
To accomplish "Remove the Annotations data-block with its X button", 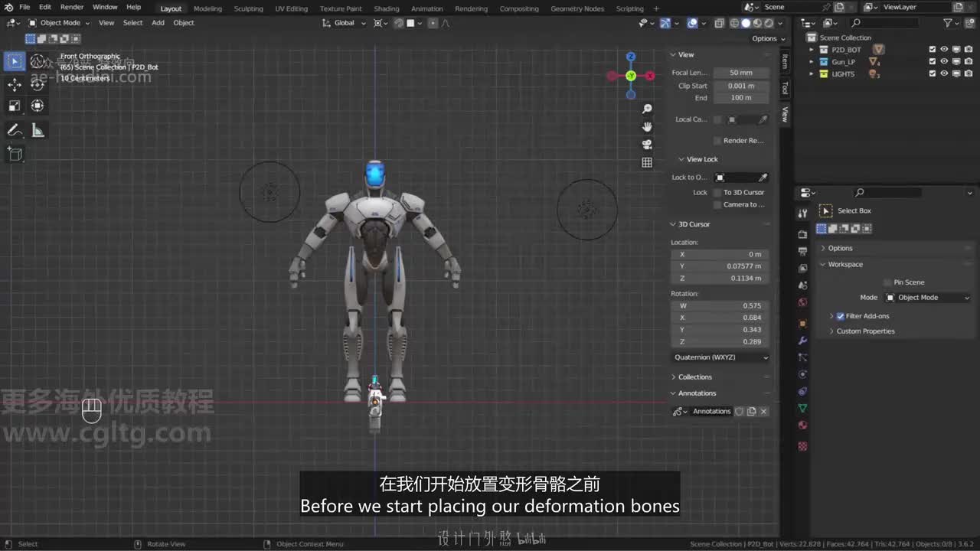I will [x=763, y=412].
